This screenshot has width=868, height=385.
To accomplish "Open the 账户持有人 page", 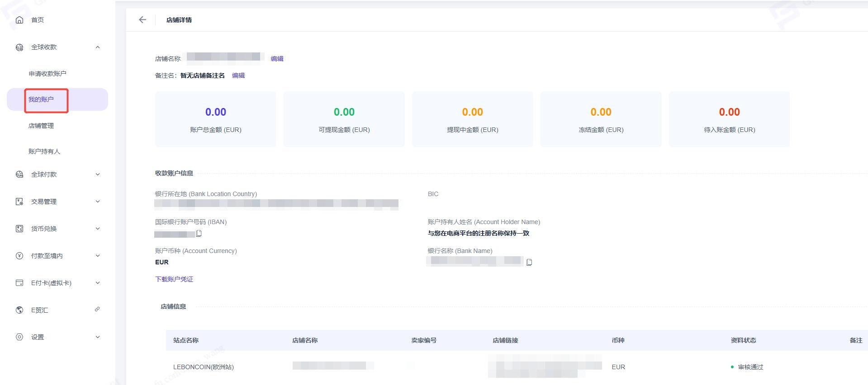I will [44, 151].
